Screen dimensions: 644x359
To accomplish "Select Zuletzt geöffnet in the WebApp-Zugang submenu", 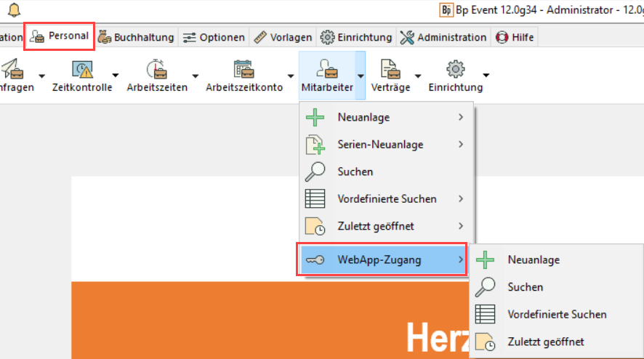I will point(545,342).
